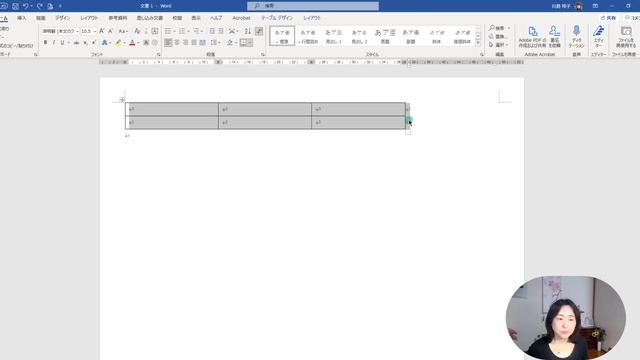Viewport: 640px width, 360px height.
Task: Select the Standard style in gallery
Action: point(282,36)
